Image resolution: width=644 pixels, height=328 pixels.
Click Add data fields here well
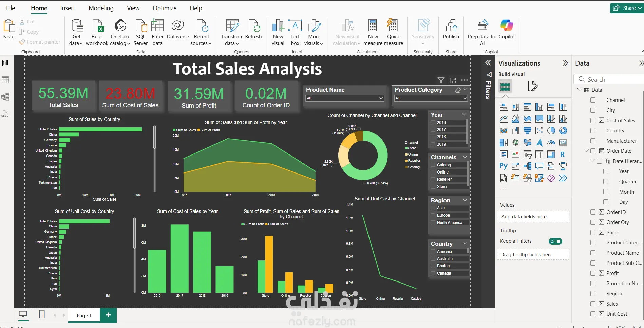[533, 217]
